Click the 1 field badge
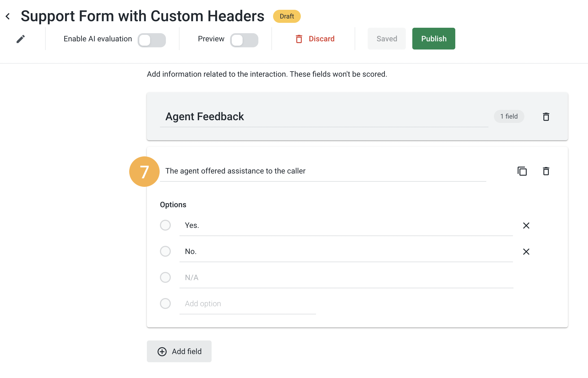Viewport: 588px width, 378px height. tap(509, 116)
